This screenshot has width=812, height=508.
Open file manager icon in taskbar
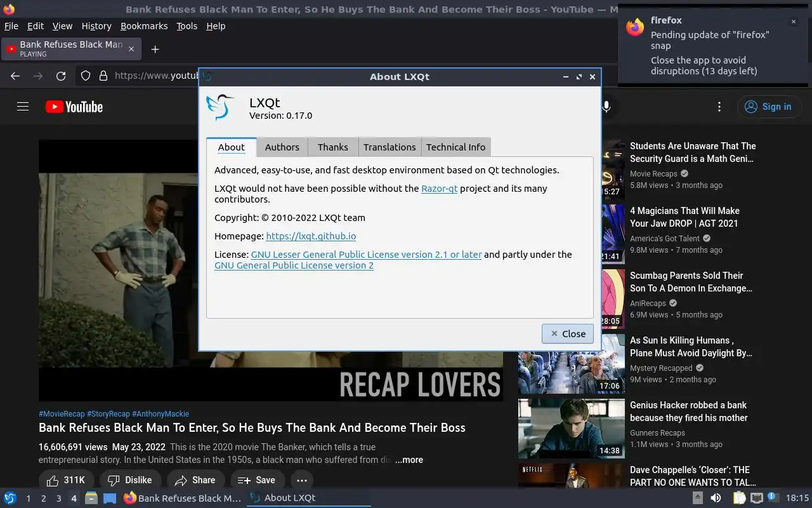[91, 498]
